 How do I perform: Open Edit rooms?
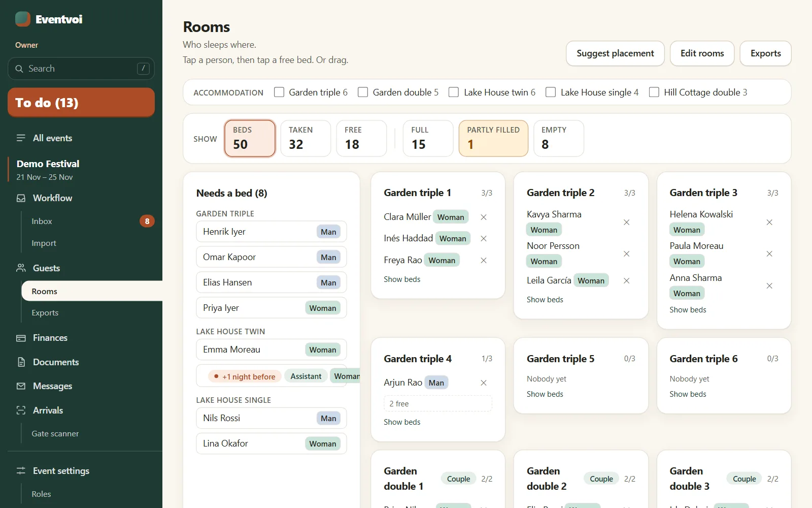click(702, 53)
